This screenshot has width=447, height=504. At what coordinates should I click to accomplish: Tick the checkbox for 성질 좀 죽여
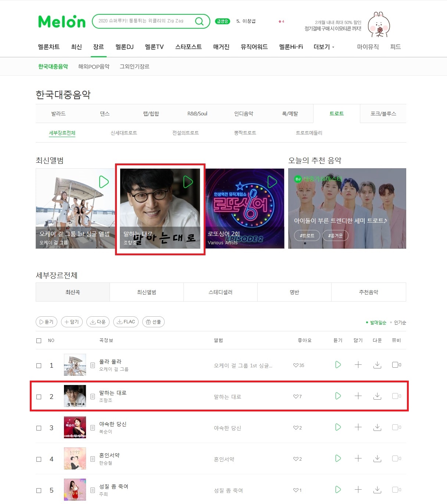[x=39, y=490]
